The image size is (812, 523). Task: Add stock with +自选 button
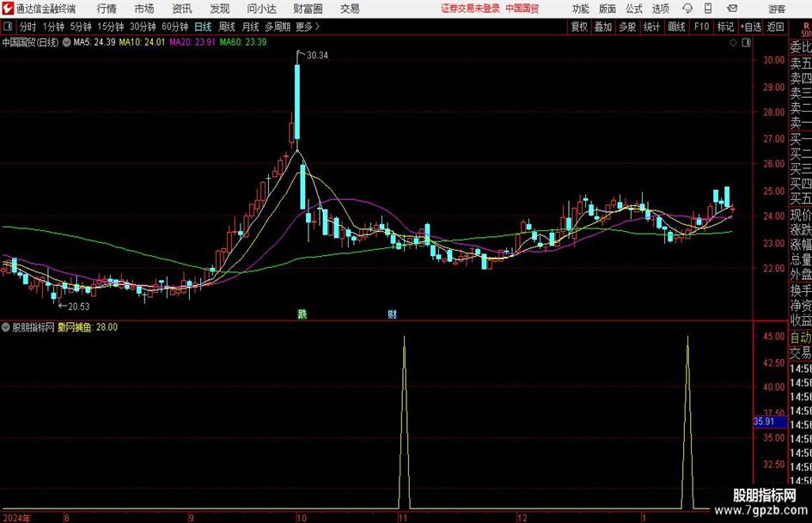751,27
